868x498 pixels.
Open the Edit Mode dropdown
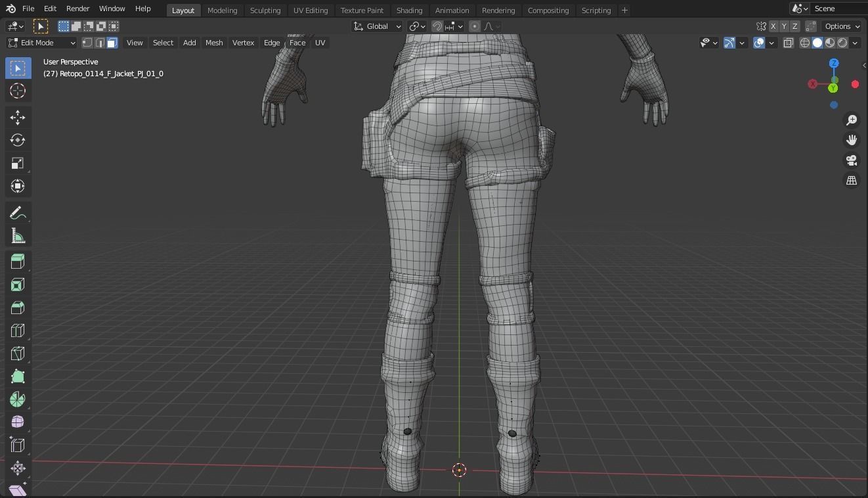41,43
